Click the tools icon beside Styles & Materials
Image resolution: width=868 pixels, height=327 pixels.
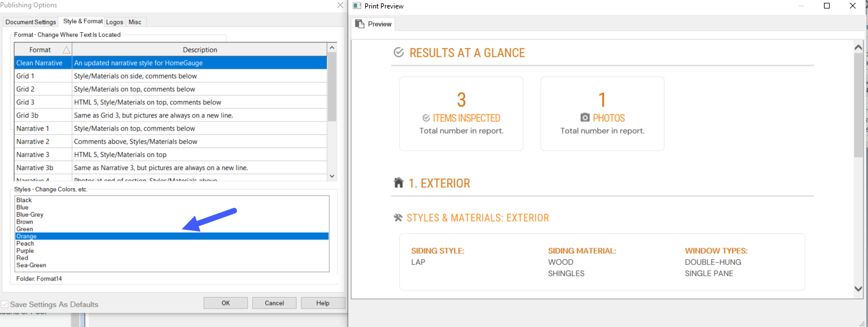pyautogui.click(x=398, y=217)
